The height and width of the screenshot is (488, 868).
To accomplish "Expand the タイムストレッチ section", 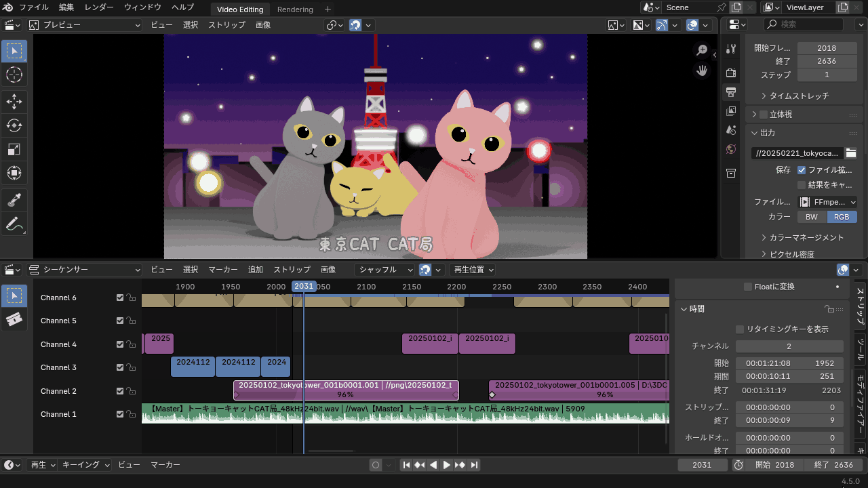I will coord(793,96).
